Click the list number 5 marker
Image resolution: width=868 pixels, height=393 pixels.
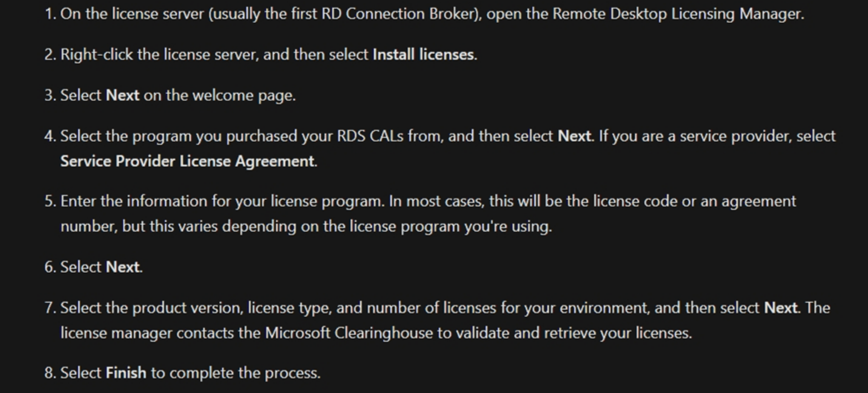pyautogui.click(x=51, y=201)
